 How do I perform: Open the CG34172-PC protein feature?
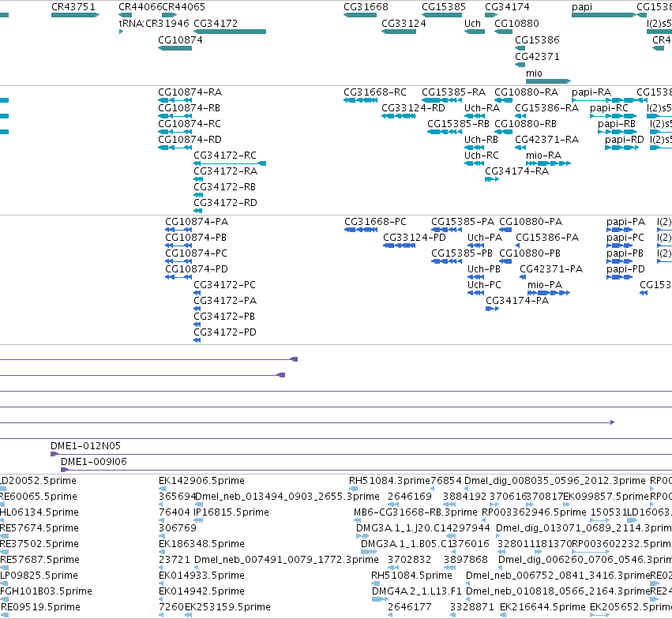point(197,293)
